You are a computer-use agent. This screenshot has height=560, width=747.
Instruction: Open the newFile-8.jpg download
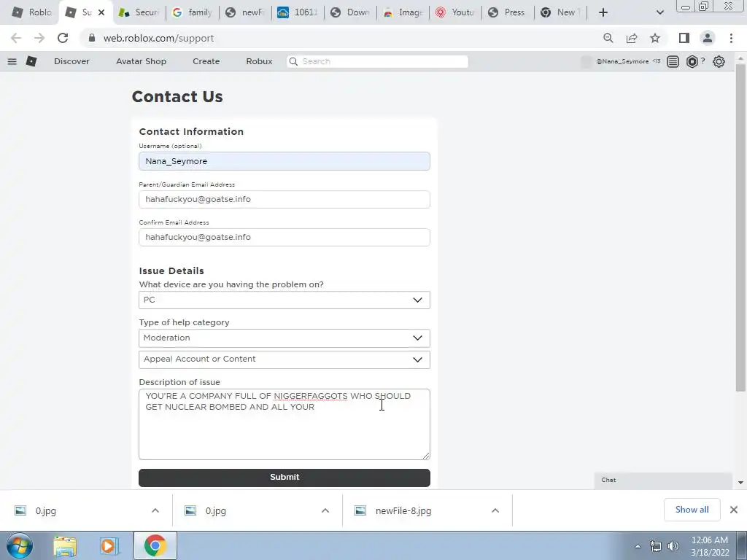[403, 511]
